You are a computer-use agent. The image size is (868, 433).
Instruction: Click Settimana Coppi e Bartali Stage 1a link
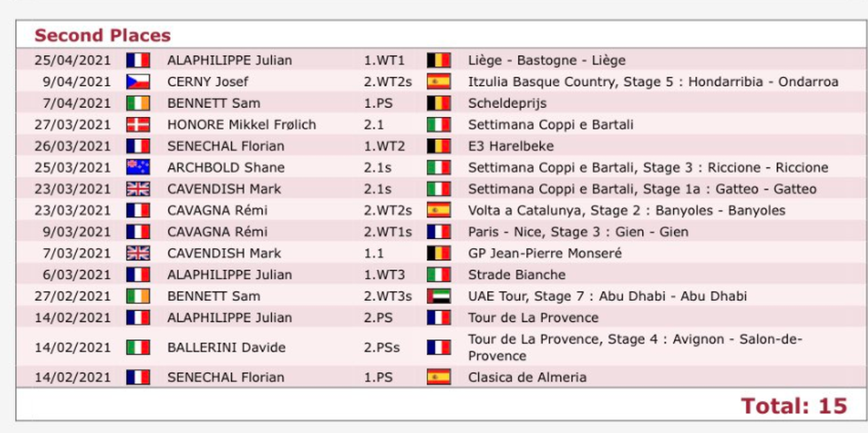642,189
